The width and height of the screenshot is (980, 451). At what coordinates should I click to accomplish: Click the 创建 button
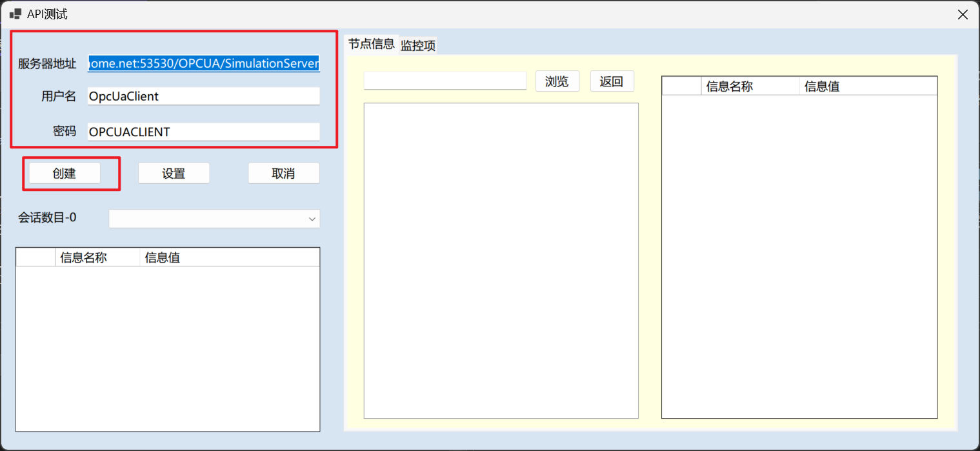(x=65, y=174)
